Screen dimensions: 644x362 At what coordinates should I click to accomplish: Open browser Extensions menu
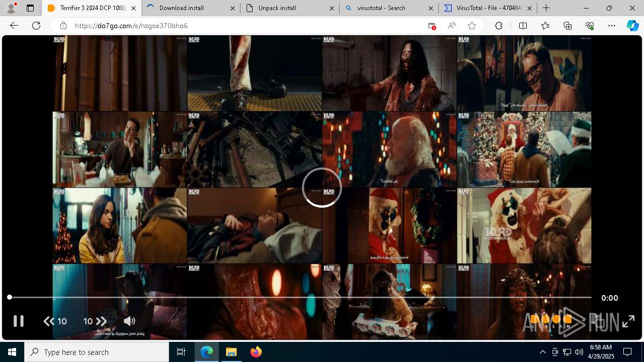[x=499, y=26]
